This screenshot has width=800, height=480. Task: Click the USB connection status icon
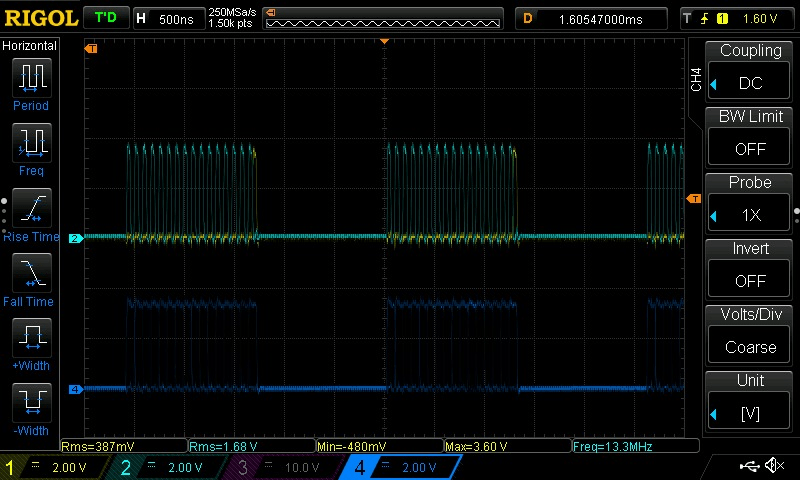[x=749, y=465]
